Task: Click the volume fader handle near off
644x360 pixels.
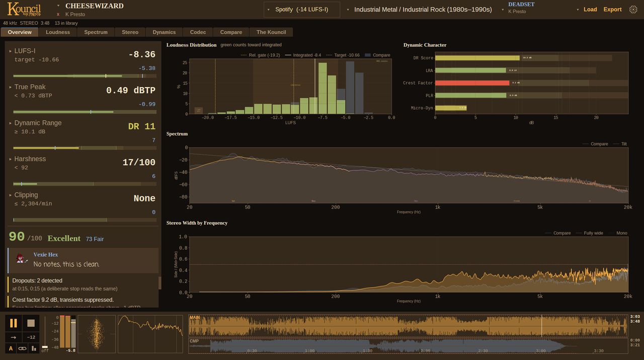Action: click(45, 347)
